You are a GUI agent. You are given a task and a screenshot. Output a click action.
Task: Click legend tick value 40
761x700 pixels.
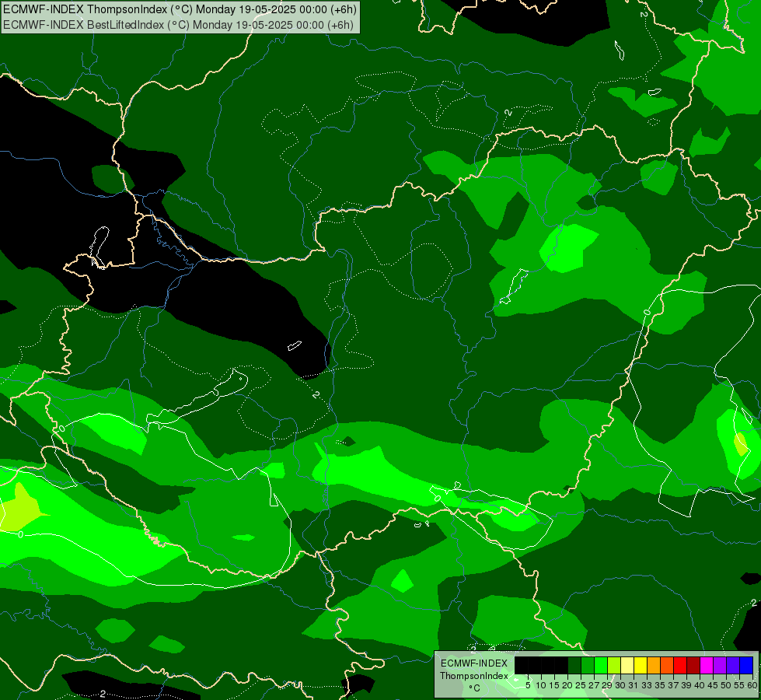700,685
